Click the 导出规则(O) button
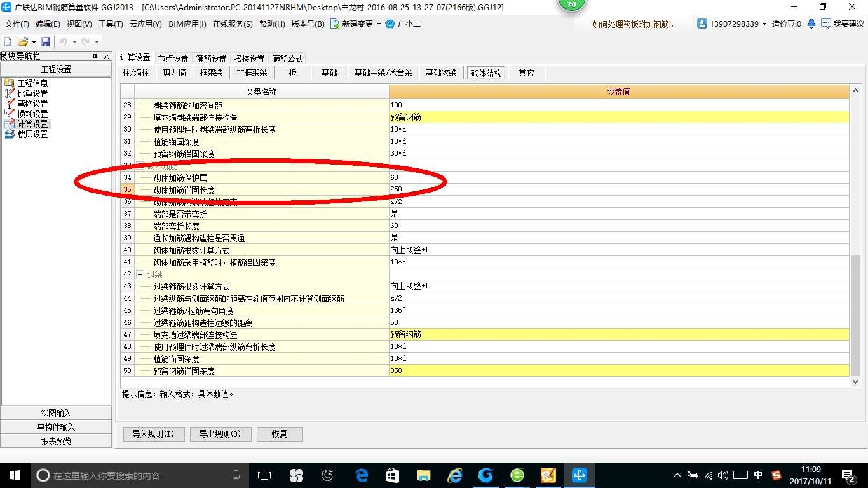 tap(220, 434)
